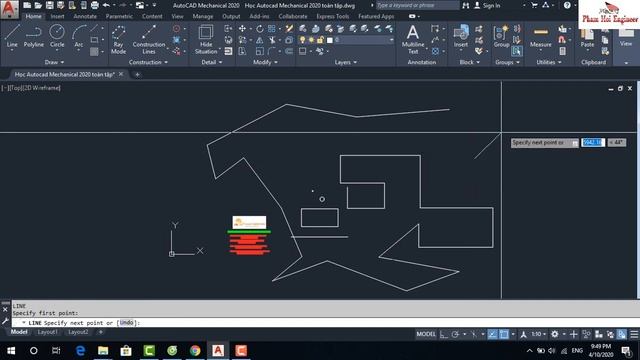
Task: Open the AutoCAD application menu logo
Action: 9,9
